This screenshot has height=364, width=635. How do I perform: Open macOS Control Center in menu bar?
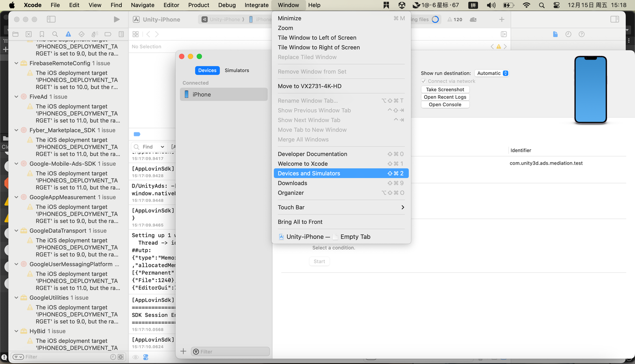(557, 5)
